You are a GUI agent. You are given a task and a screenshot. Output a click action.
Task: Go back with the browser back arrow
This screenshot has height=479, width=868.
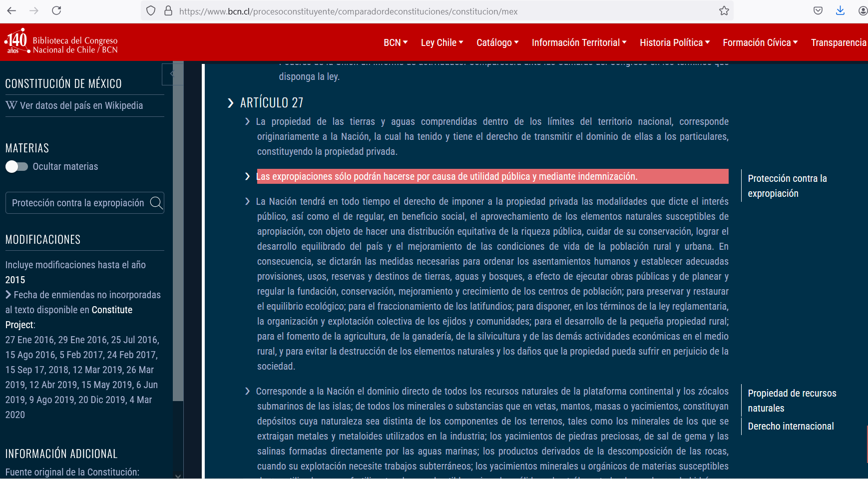pos(12,10)
